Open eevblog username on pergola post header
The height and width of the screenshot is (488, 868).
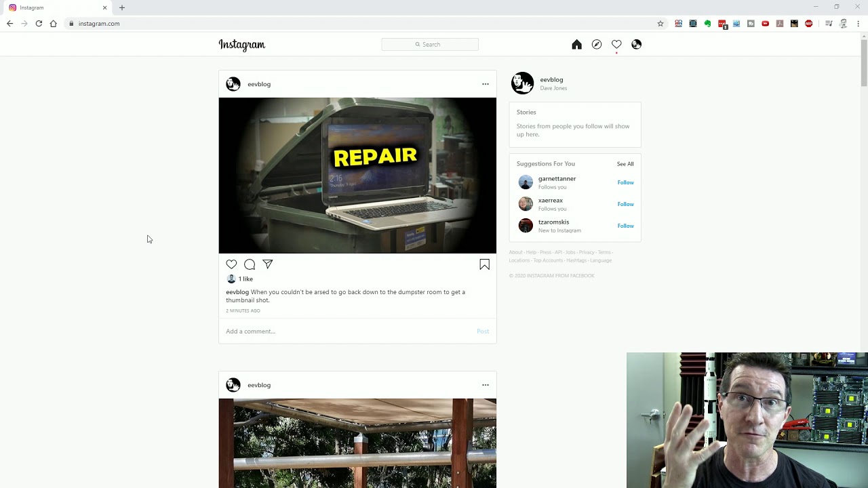(259, 385)
